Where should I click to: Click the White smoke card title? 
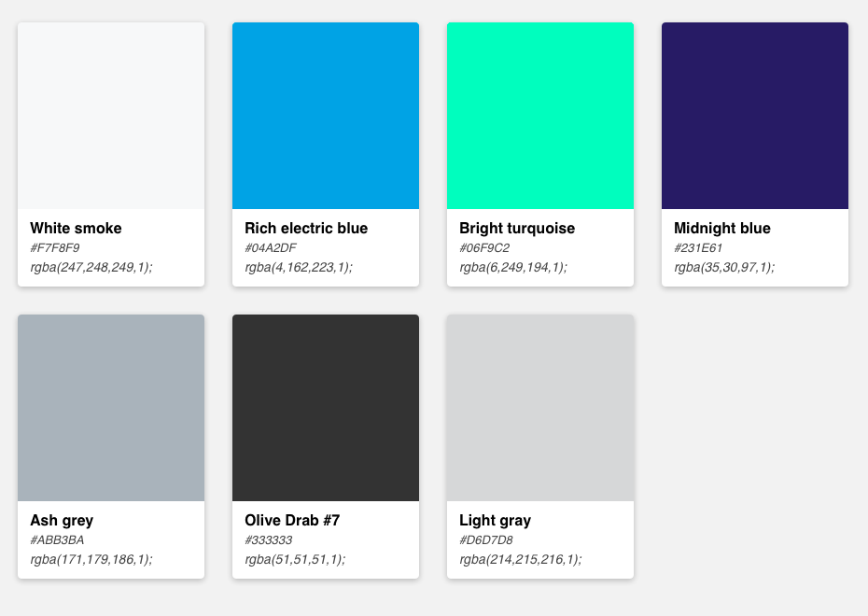76,228
